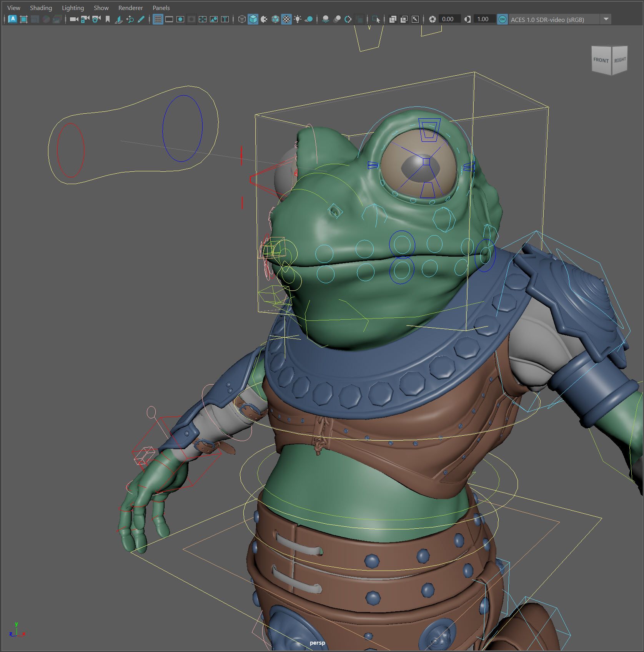Click the Isolate Select icon
The width and height of the screenshot is (644, 652).
pyautogui.click(x=376, y=19)
